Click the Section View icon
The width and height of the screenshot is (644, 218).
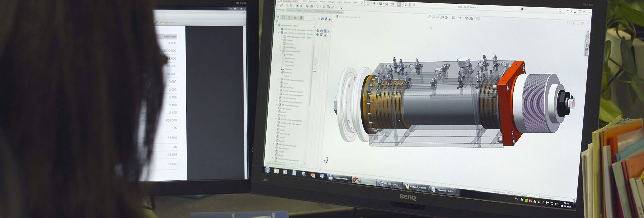point(442,17)
